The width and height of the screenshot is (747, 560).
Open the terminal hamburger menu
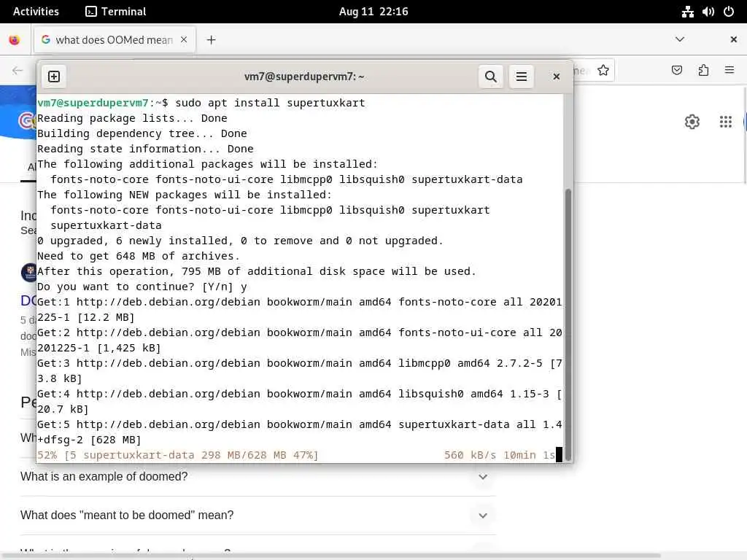[x=521, y=77]
